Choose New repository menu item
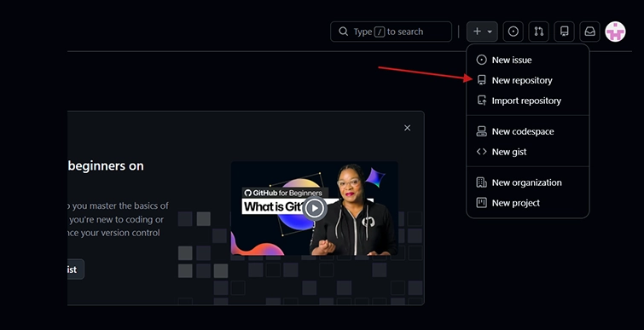 point(528,80)
